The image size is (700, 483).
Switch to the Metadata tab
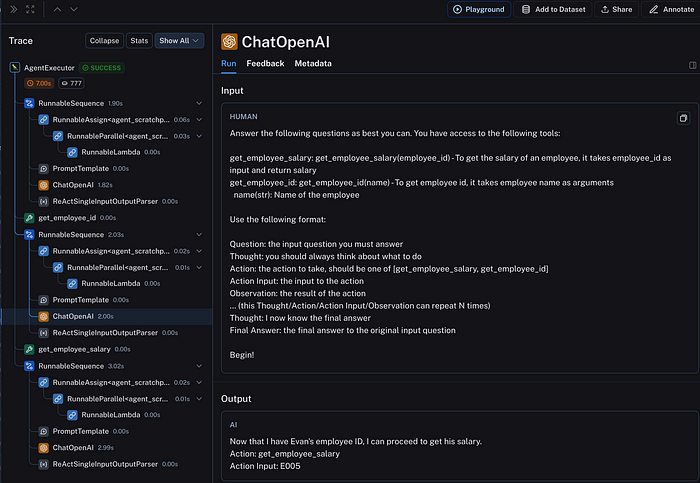click(x=313, y=64)
